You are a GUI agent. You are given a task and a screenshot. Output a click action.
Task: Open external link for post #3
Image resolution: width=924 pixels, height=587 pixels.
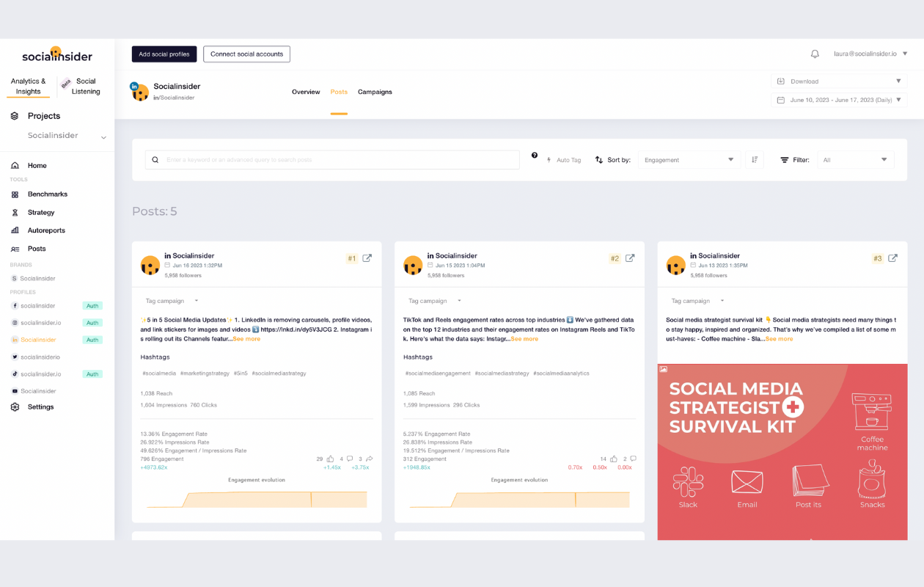[893, 258]
